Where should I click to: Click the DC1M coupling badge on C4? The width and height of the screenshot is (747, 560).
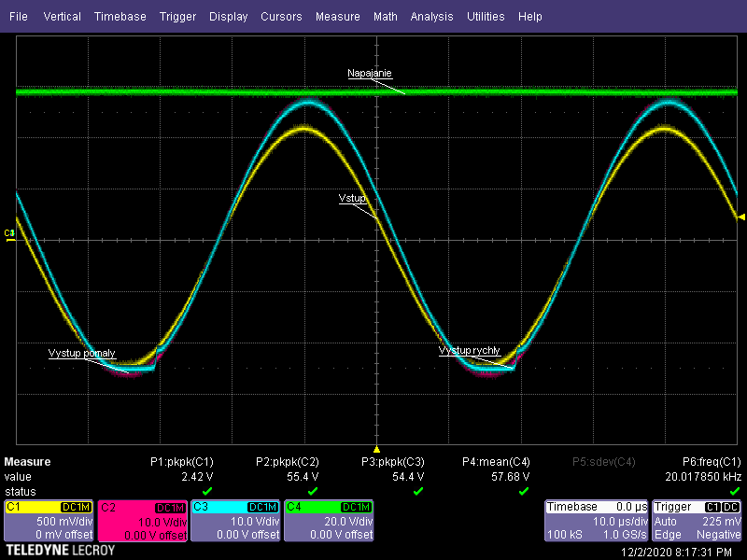pos(357,508)
